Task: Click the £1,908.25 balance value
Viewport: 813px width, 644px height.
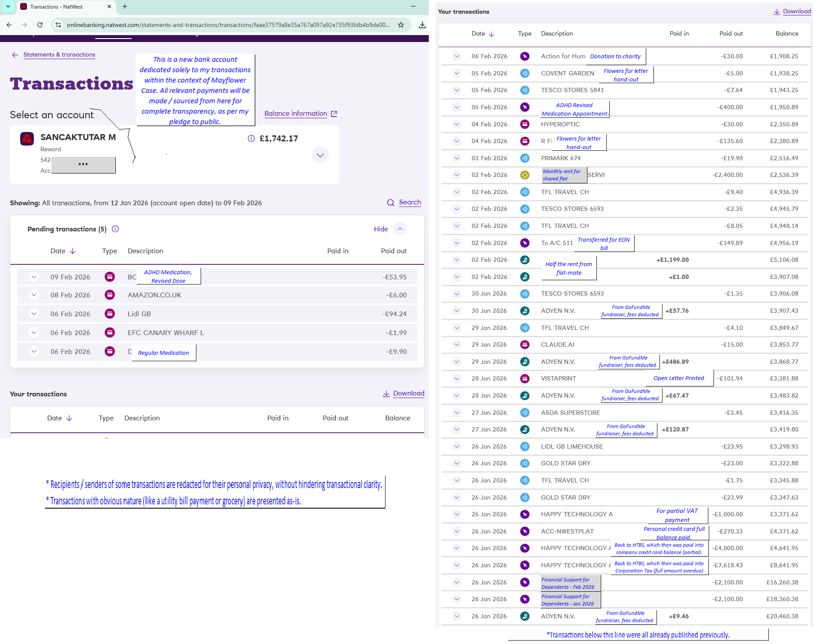Action: pyautogui.click(x=784, y=56)
